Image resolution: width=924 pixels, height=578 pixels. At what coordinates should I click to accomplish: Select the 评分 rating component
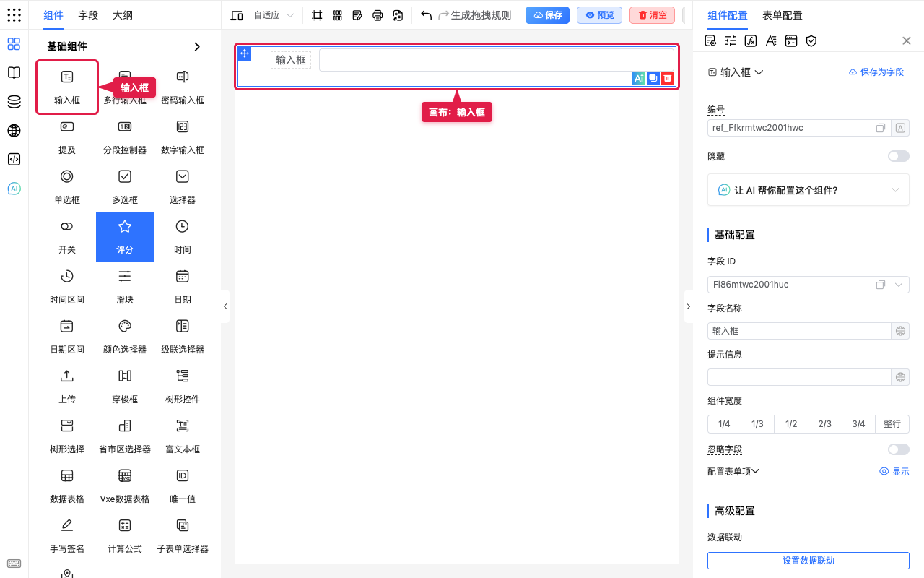(125, 236)
